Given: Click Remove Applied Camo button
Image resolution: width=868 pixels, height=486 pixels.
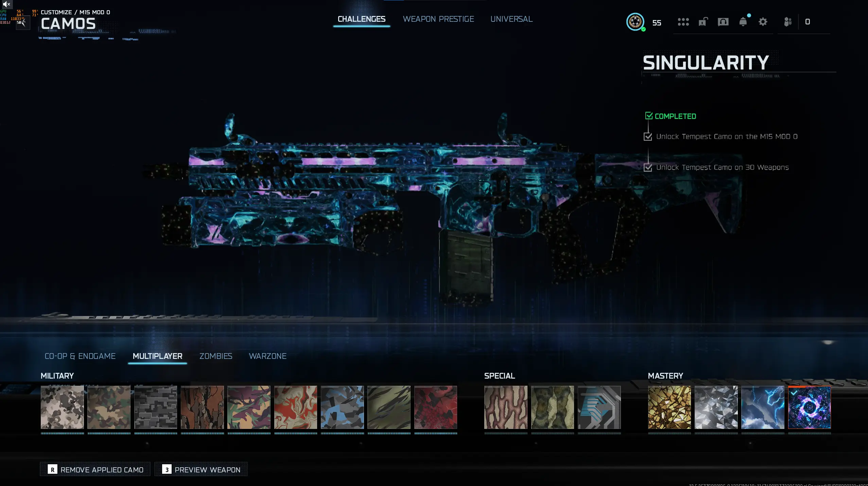Looking at the screenshot, I should (95, 470).
